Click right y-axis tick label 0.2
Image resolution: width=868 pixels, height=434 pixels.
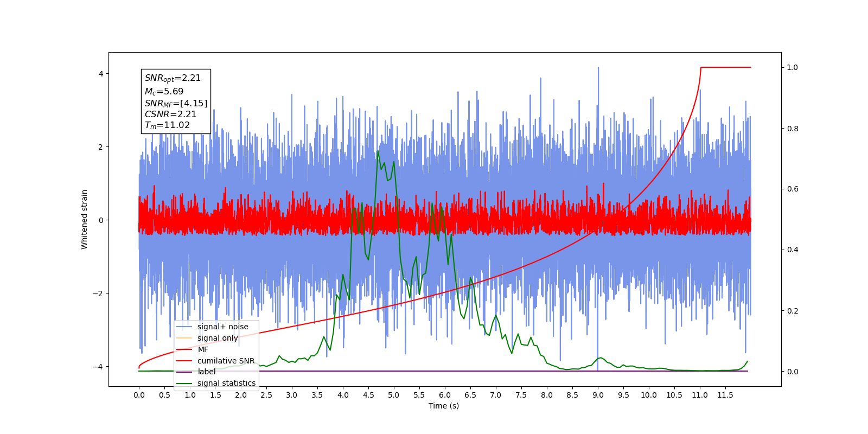click(x=793, y=311)
